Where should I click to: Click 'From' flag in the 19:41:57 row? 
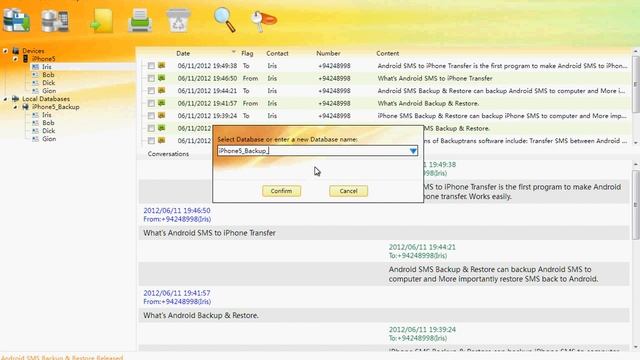[250, 103]
